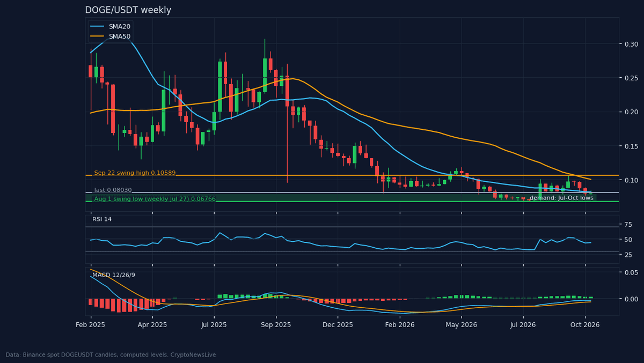Click the RSI 50 axis tick
644x363 pixels.
(627, 240)
